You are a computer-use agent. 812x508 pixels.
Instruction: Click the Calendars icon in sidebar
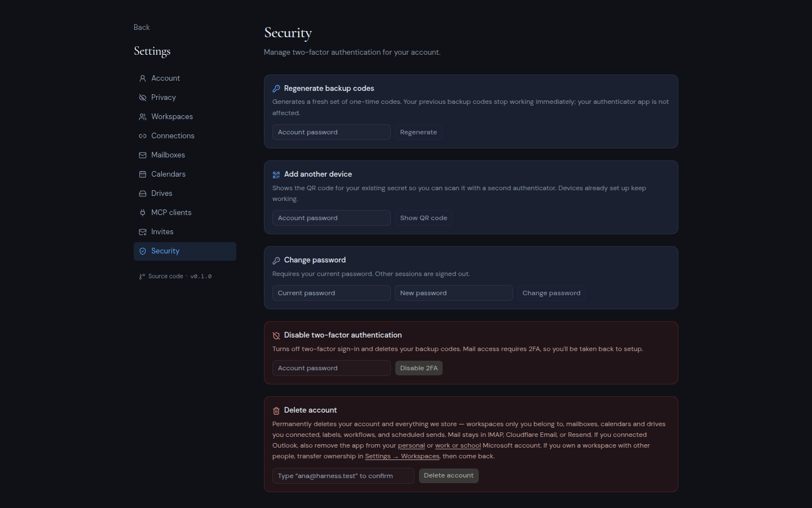point(143,174)
